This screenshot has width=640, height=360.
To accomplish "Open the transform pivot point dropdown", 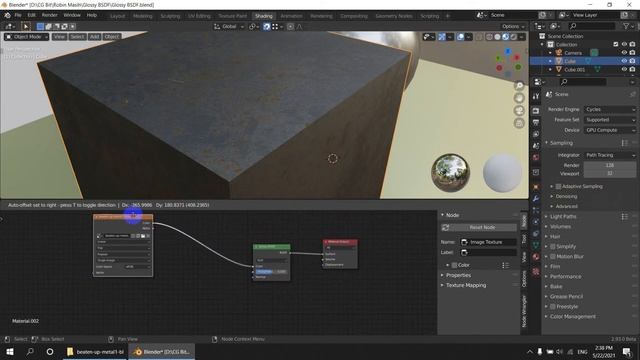I will point(254,27).
